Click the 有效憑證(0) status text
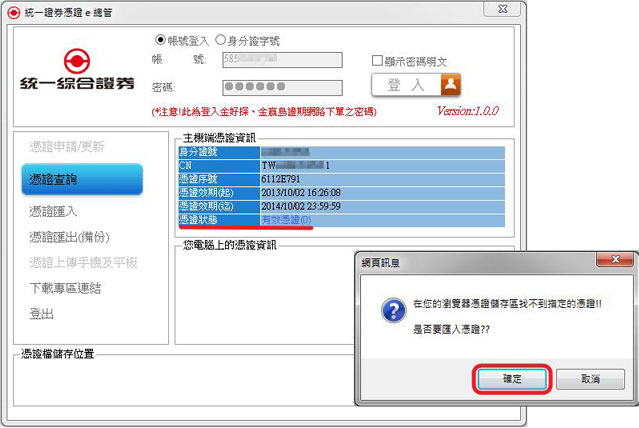 286,220
